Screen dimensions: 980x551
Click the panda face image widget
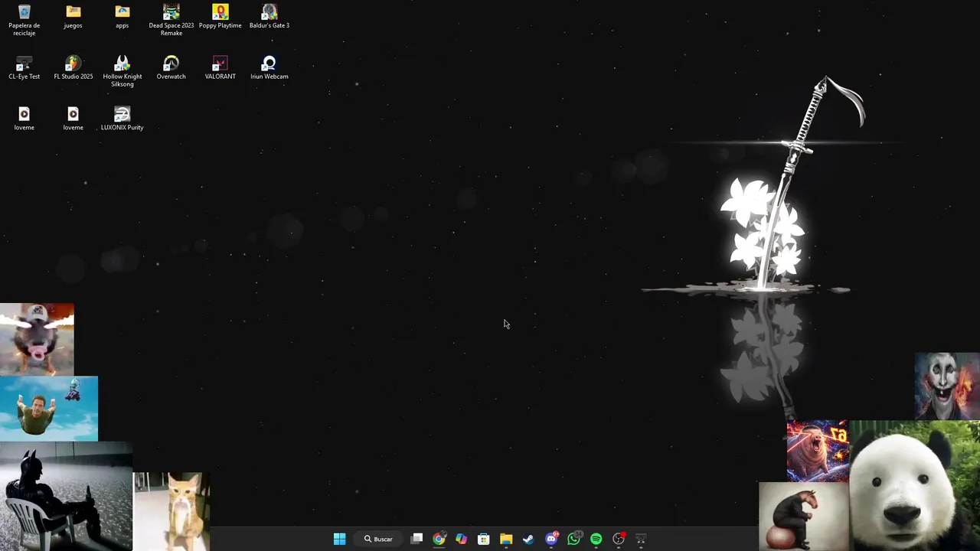coord(914,486)
